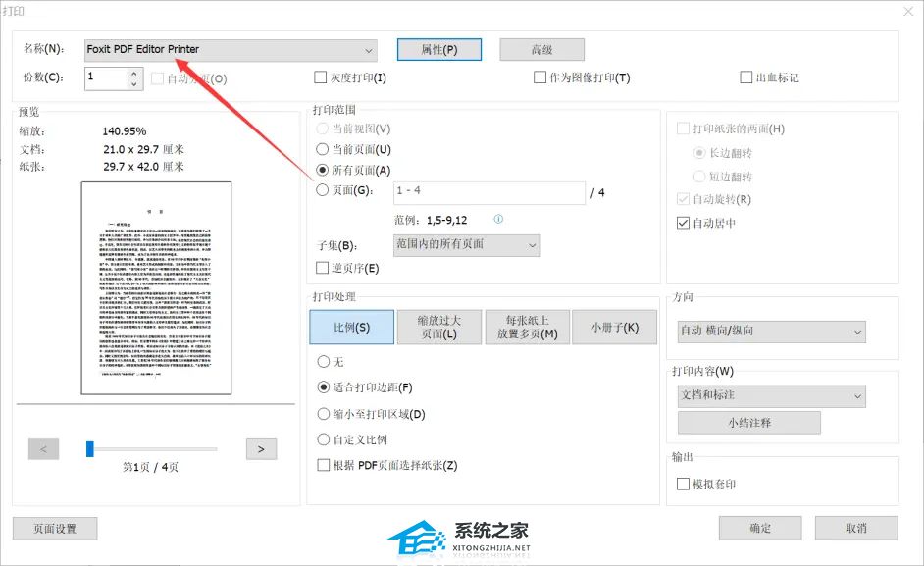Open 子集(B) subset dropdown
924x566 pixels.
[467, 245]
